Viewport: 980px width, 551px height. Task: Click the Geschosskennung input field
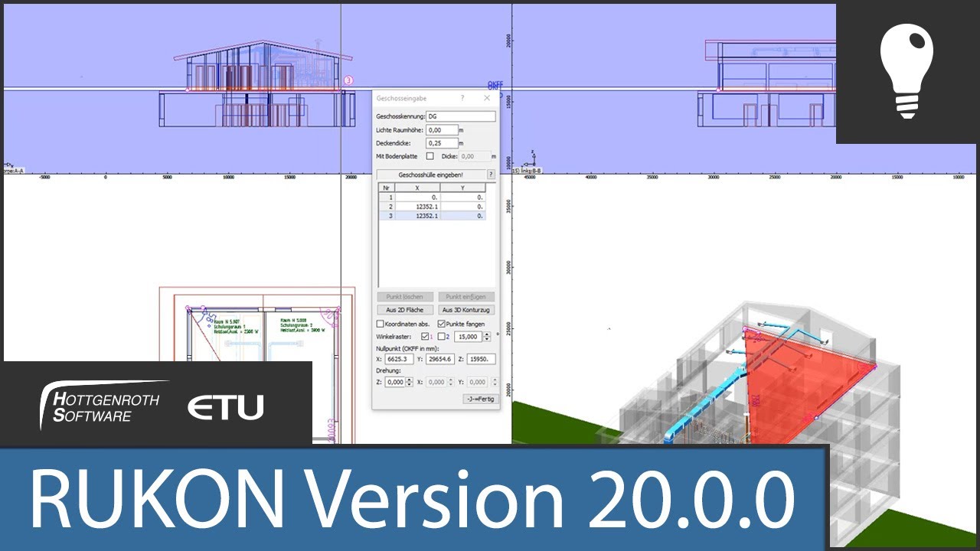(461, 116)
